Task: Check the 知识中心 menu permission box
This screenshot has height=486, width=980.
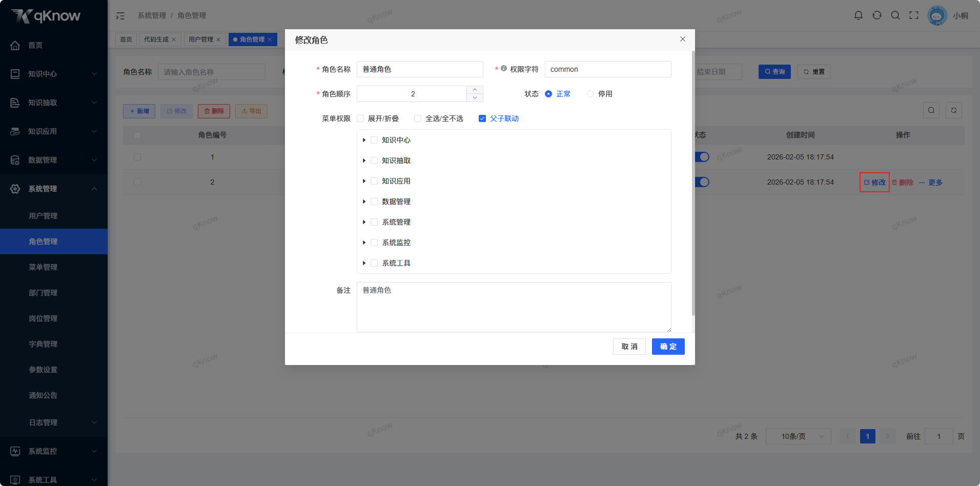Action: point(374,140)
